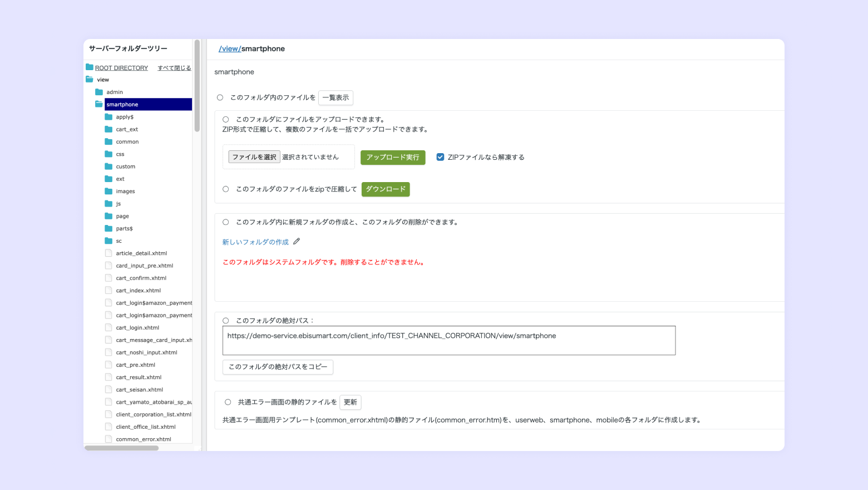This screenshot has width=868, height=490.
Task: Click the ROOT DIRECTORY folder icon
Action: tap(90, 67)
